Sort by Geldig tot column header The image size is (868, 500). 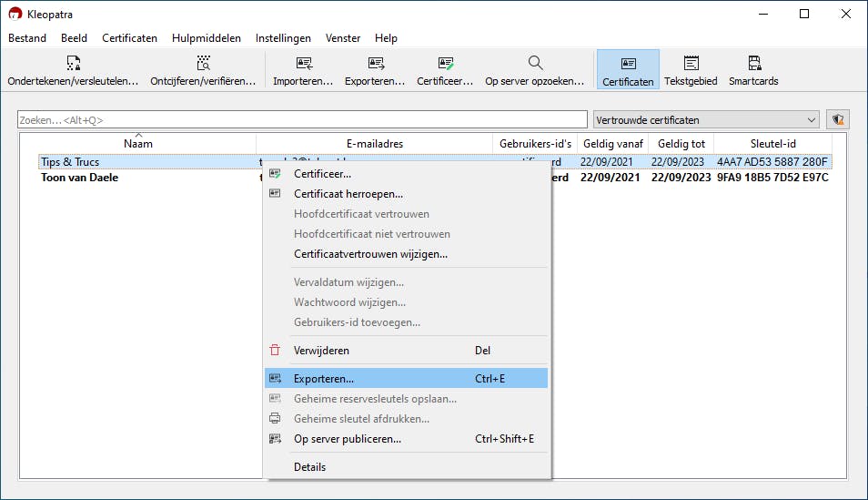681,144
